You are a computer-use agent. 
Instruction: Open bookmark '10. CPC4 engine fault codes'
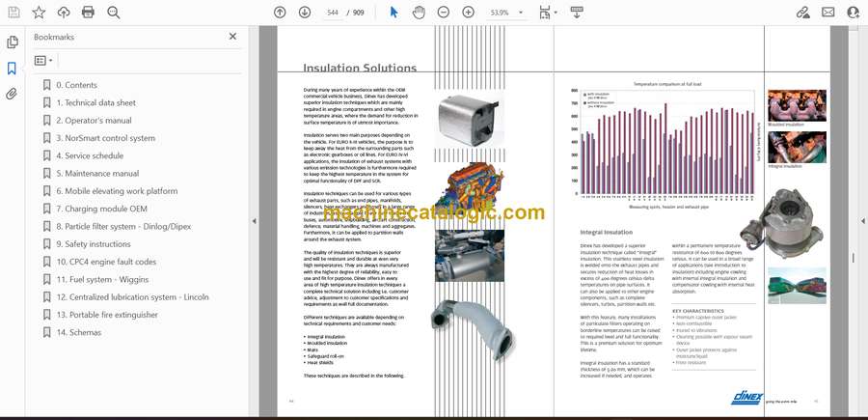tap(106, 262)
